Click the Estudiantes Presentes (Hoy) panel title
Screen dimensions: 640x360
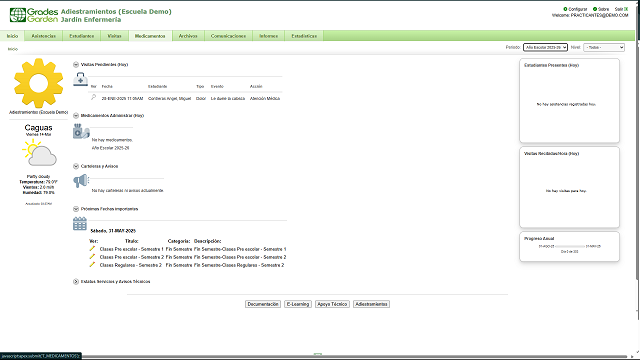(551, 65)
